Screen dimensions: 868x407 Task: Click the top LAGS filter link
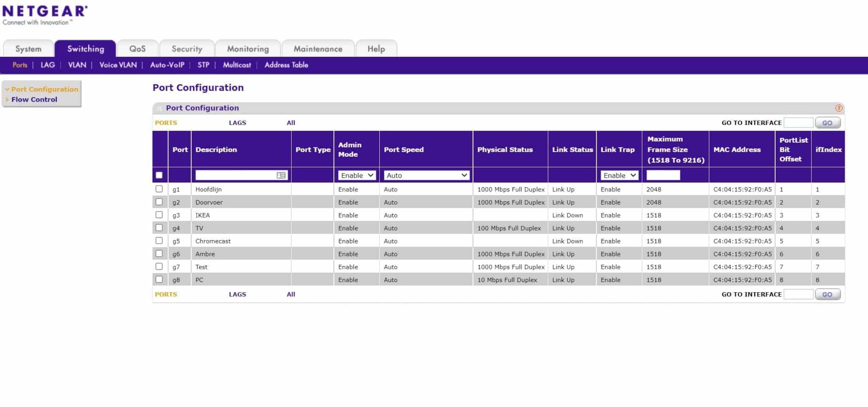237,123
